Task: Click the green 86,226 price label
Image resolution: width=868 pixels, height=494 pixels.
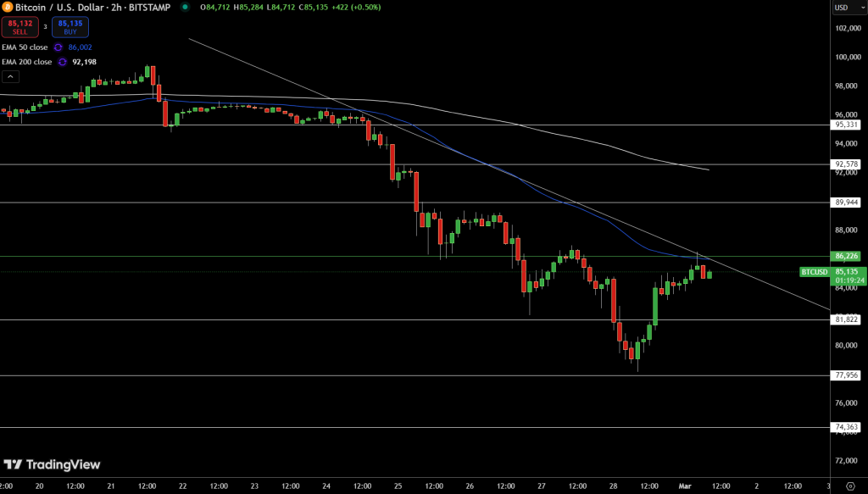Action: click(846, 256)
